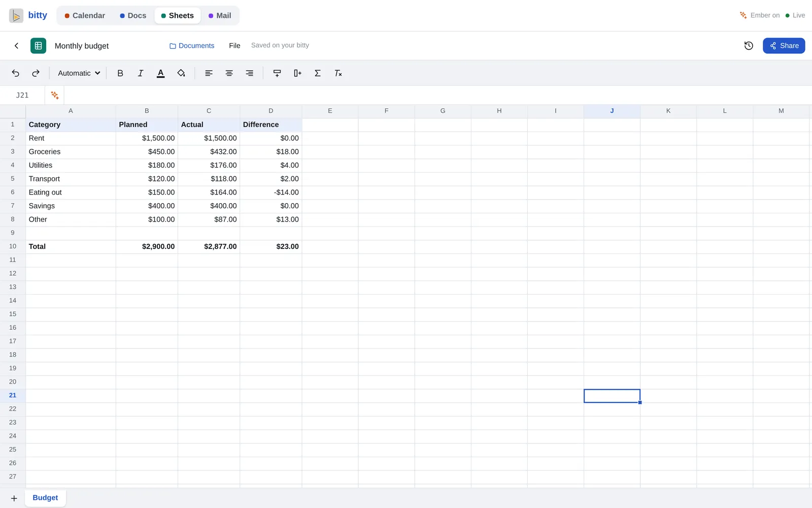The width and height of the screenshot is (812, 508).
Task: Click the J21 cell reference box
Action: coord(22,95)
